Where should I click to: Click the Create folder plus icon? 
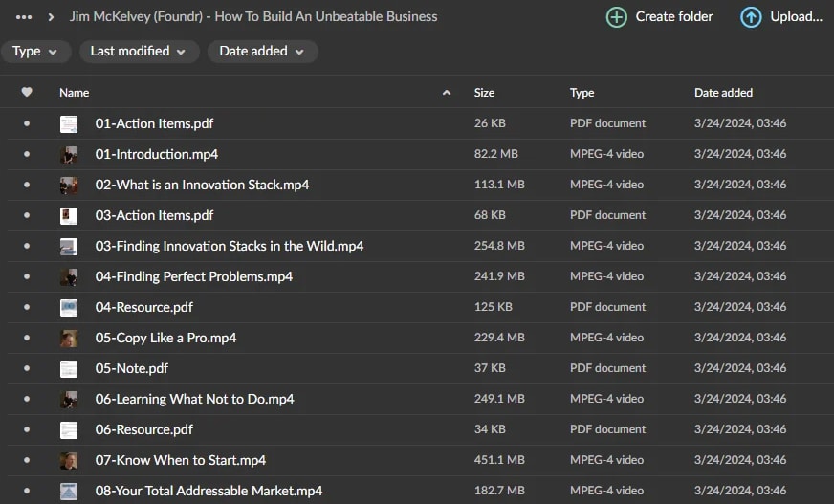(x=617, y=17)
